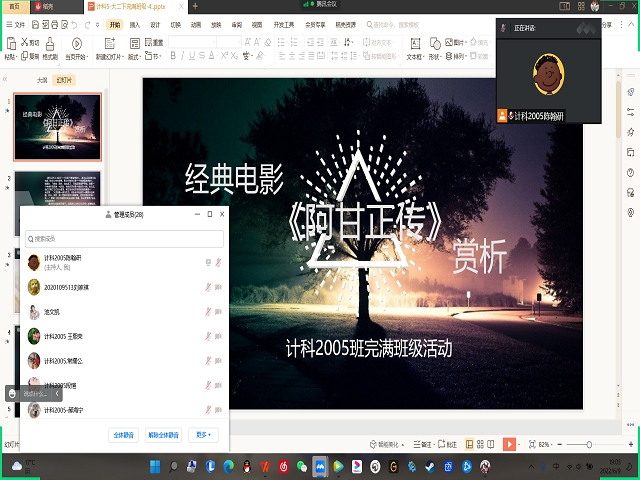Toggle Strikethrough formatting
Screen dimensions: 640x480
[202, 56]
